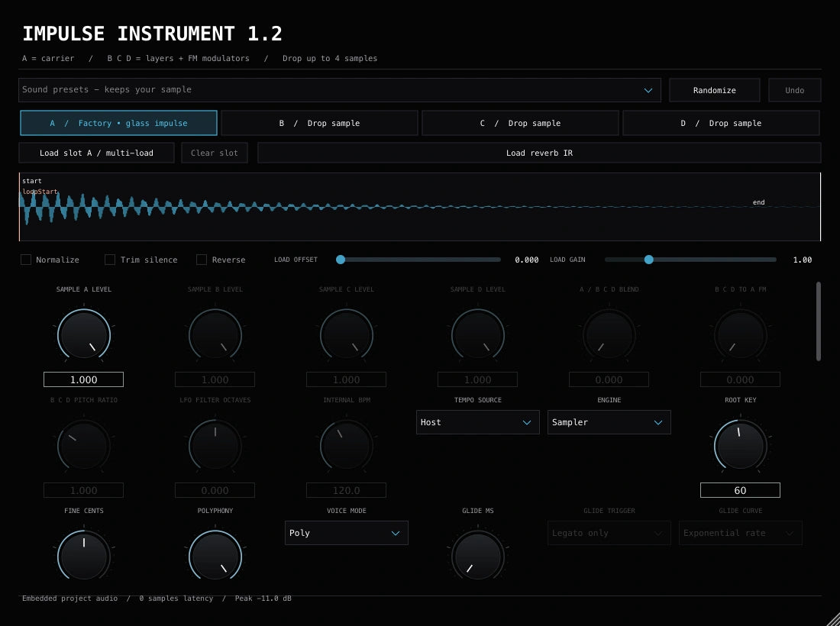The width and height of the screenshot is (840, 626).
Task: Click the Load reverb IR button
Action: click(539, 153)
